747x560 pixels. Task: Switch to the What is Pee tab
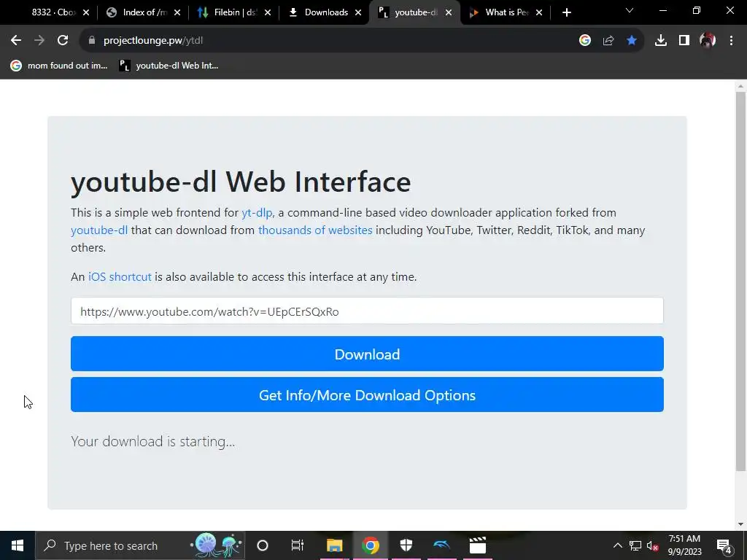click(506, 12)
